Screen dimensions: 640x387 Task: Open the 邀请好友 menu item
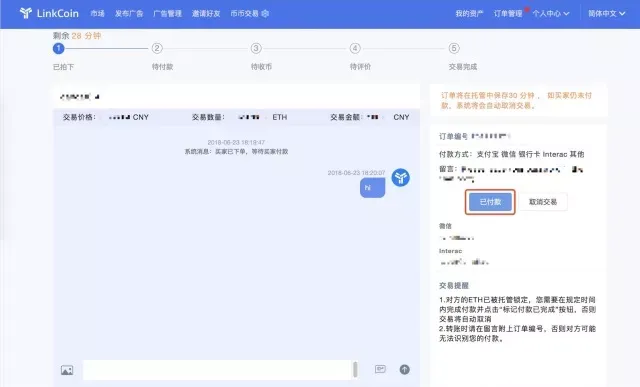[x=206, y=13]
